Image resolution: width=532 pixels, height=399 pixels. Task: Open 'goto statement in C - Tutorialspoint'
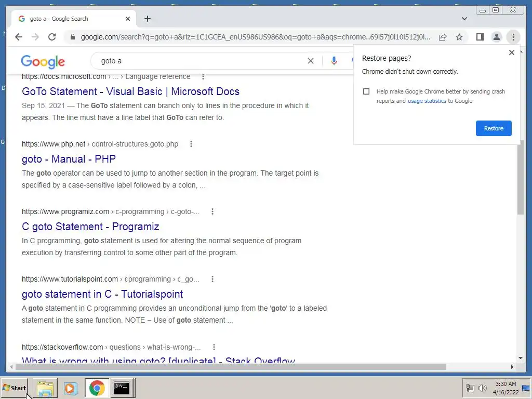102,294
